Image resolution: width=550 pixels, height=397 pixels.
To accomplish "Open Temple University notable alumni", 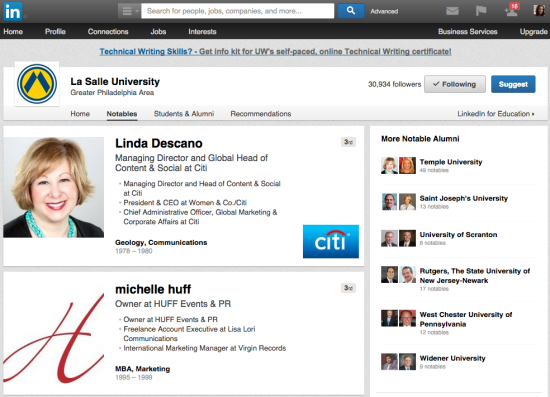I will [x=451, y=162].
